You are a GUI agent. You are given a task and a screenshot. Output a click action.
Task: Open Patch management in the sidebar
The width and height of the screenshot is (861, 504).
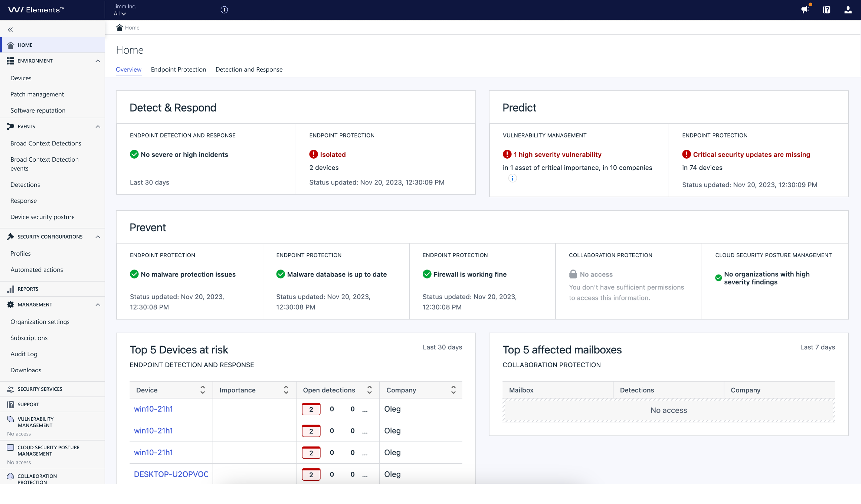37,94
